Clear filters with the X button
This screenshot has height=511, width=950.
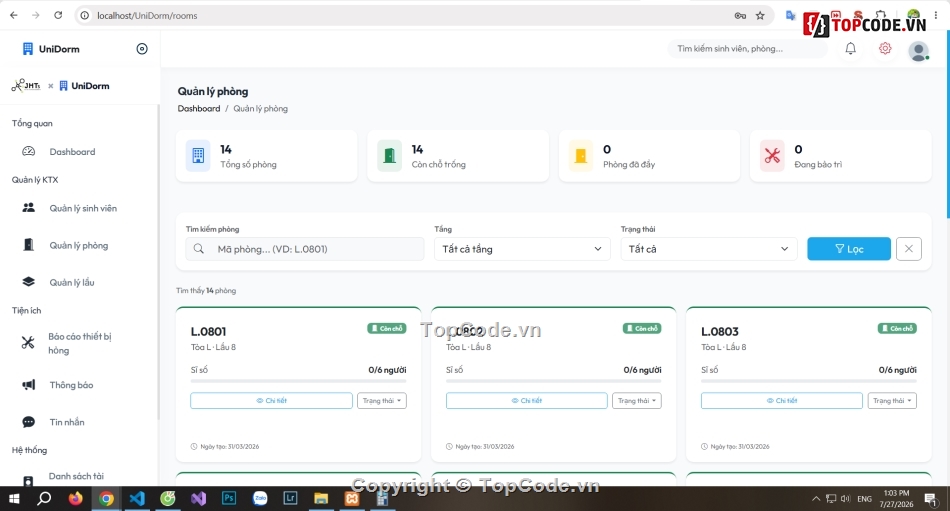pos(909,249)
